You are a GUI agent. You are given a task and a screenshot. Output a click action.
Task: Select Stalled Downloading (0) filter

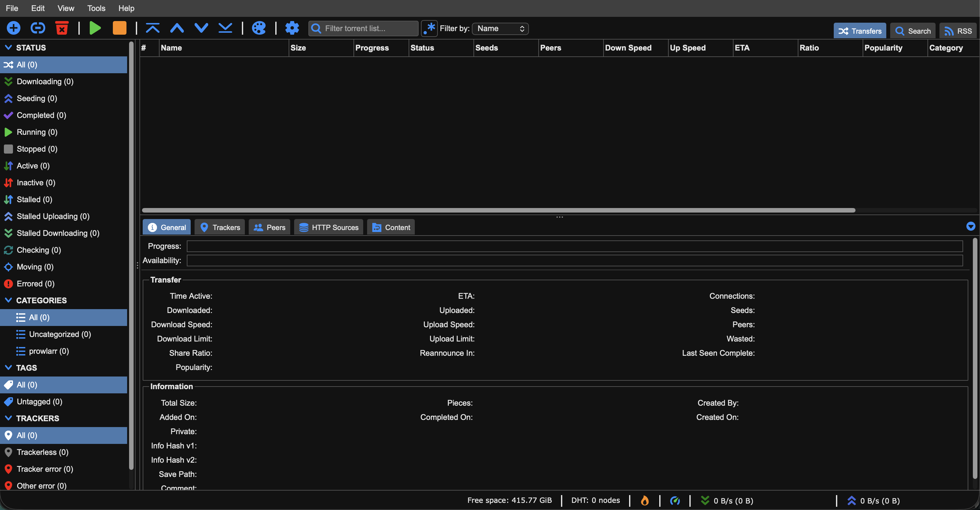(64, 233)
